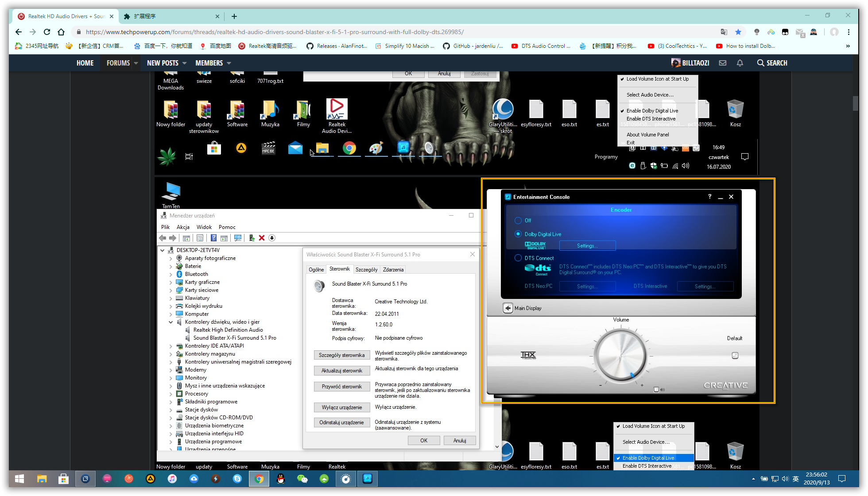Toggle the Default checkbox in Entertainment Console
Viewport: 868px width, 496px height.
pyautogui.click(x=735, y=355)
